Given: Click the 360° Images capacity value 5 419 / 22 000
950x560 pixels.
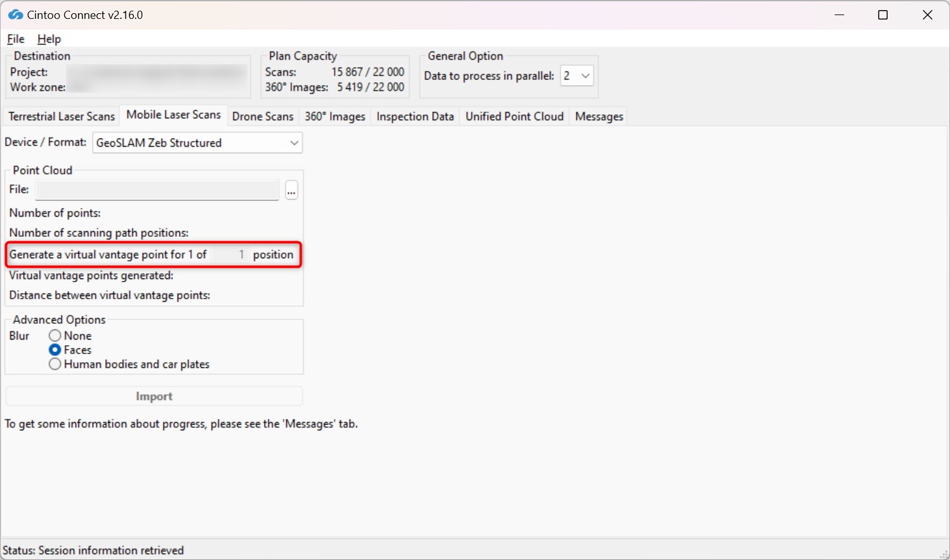Looking at the screenshot, I should [x=370, y=87].
